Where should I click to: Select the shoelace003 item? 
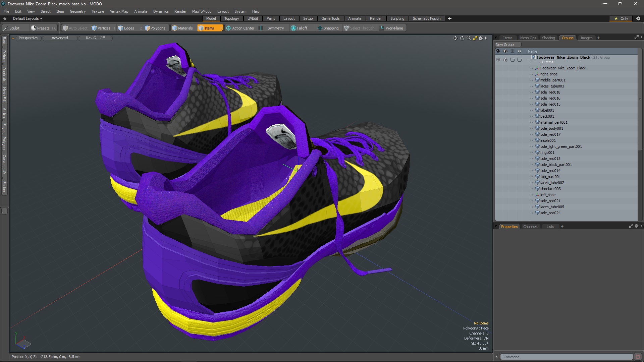click(550, 189)
